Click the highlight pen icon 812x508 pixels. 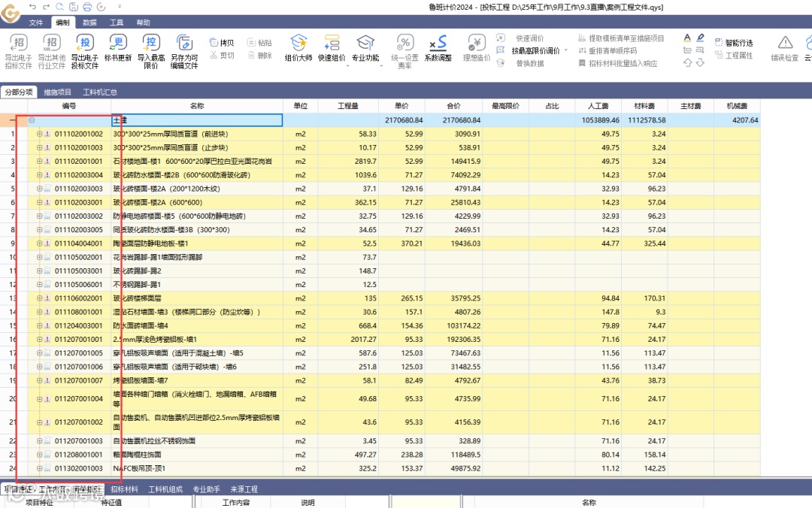pos(700,38)
